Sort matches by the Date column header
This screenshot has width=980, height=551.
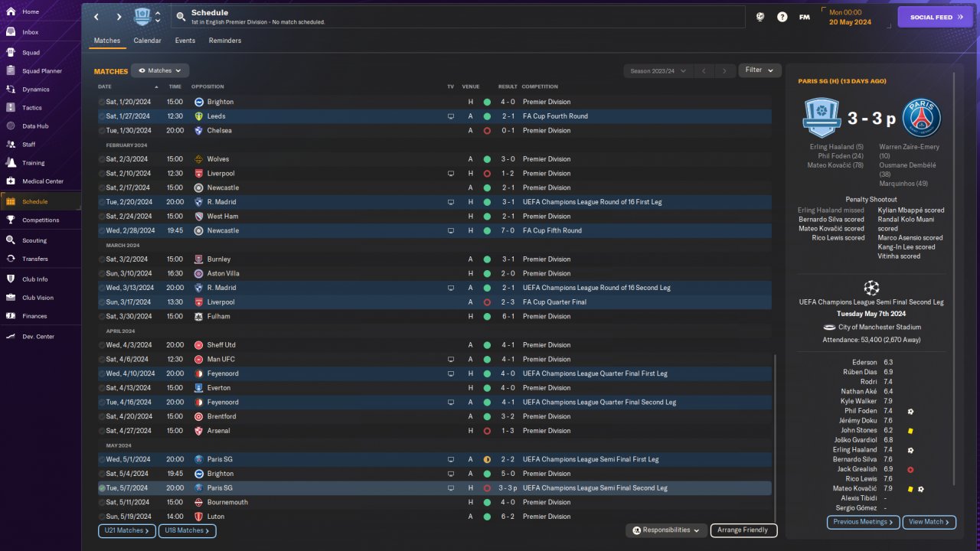(105, 86)
